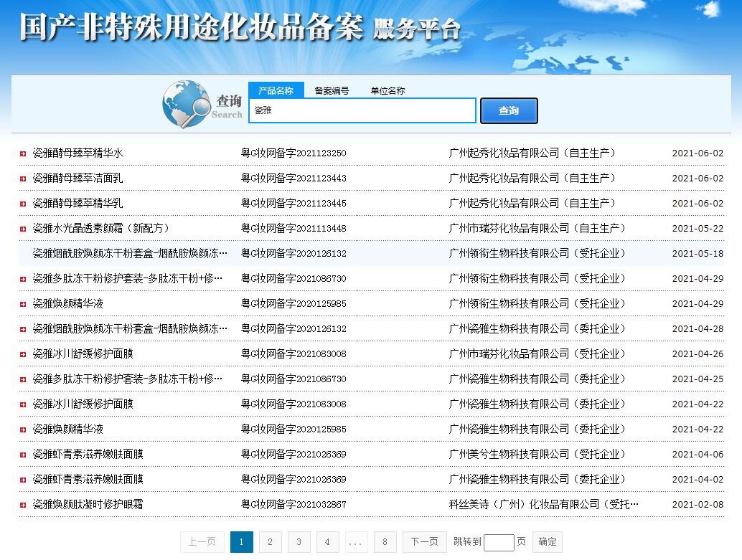Go to page 4 of results
The width and height of the screenshot is (742, 560).
pyautogui.click(x=327, y=542)
